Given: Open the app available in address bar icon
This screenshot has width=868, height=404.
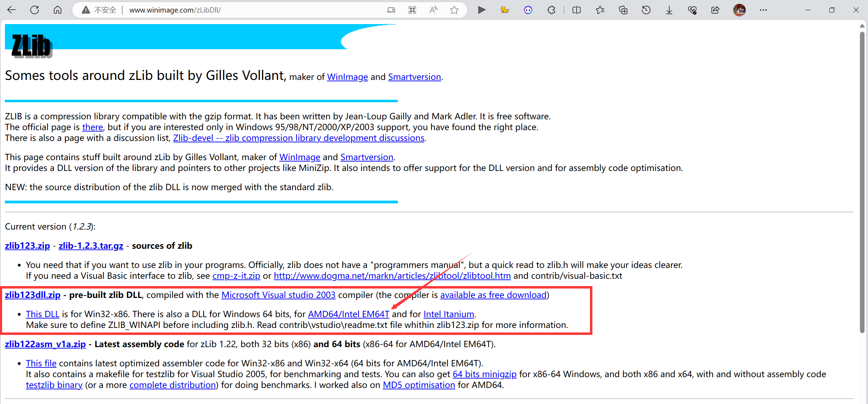Looking at the screenshot, I should pyautogui.click(x=391, y=10).
